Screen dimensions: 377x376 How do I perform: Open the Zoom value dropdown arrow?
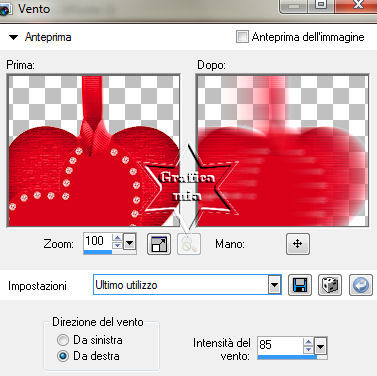point(129,242)
